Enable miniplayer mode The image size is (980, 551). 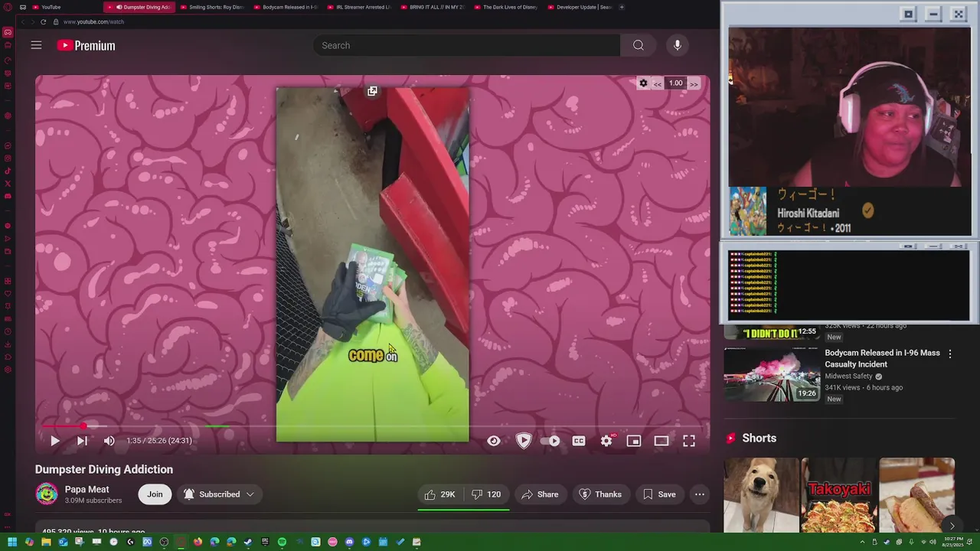(x=634, y=441)
